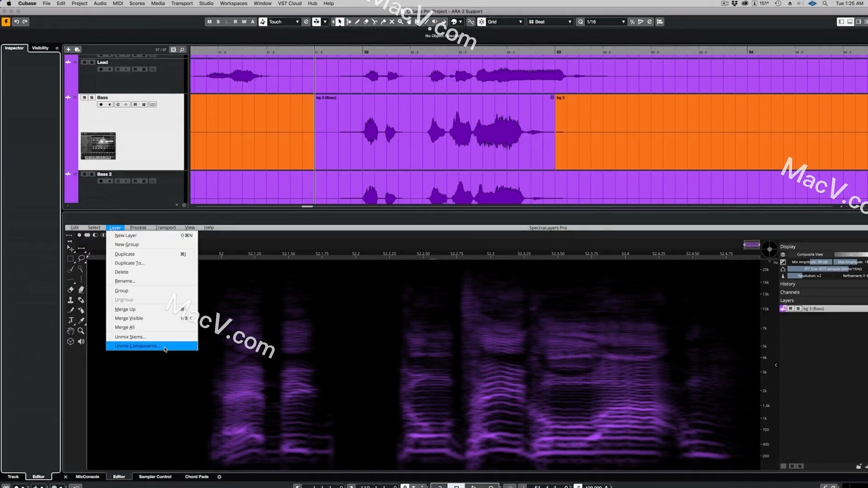
Task: Select the SpectraLayers eyedropper tool
Action: 81,320
